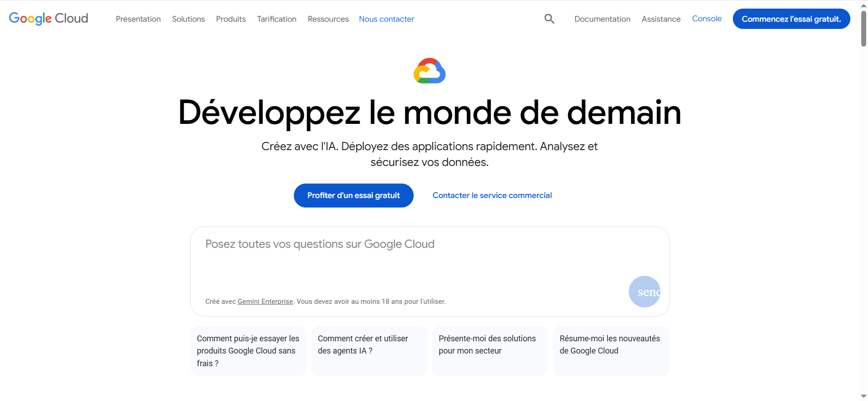Image resolution: width=868 pixels, height=401 pixels.
Task: Follow the Gemini Enterprise link
Action: pos(265,302)
